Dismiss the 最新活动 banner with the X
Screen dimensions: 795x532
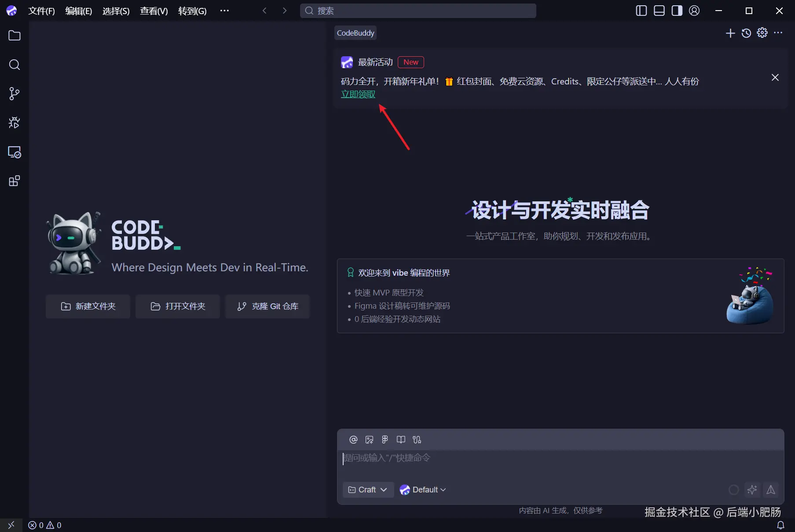click(775, 77)
